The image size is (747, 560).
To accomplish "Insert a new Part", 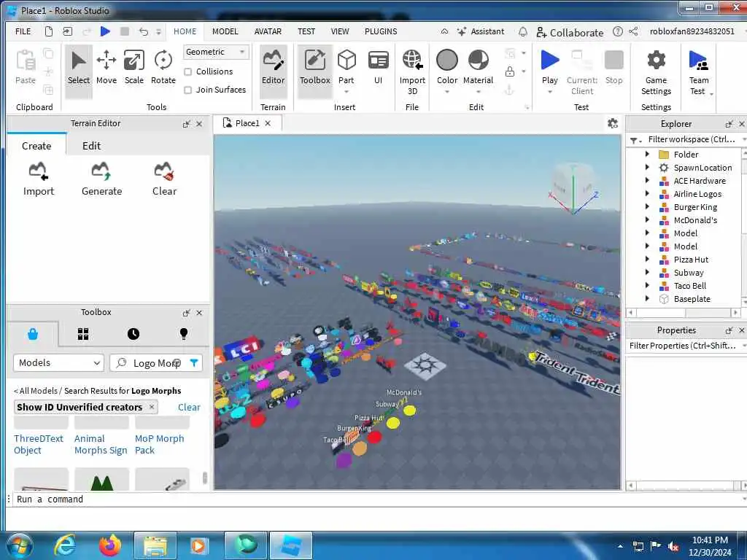I will point(347,68).
